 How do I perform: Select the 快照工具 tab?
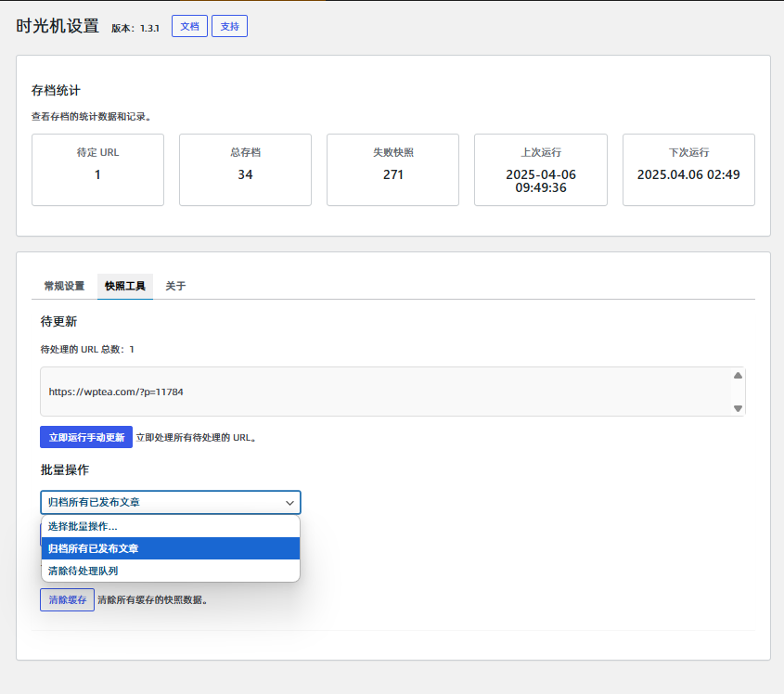tap(125, 286)
